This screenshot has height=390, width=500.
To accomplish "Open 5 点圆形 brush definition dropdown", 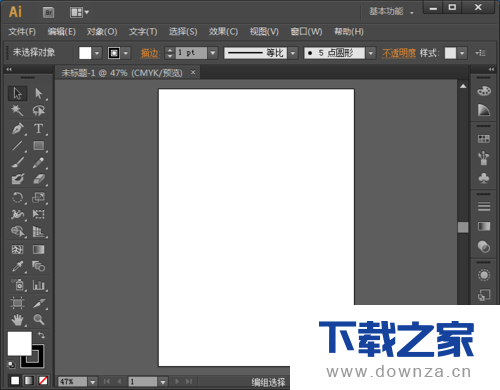I will tap(371, 53).
